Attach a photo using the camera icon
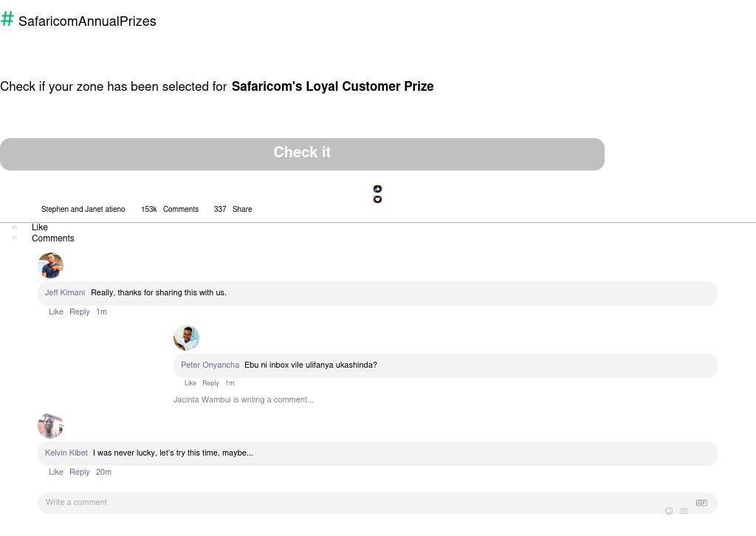The width and height of the screenshot is (756, 536). click(684, 511)
